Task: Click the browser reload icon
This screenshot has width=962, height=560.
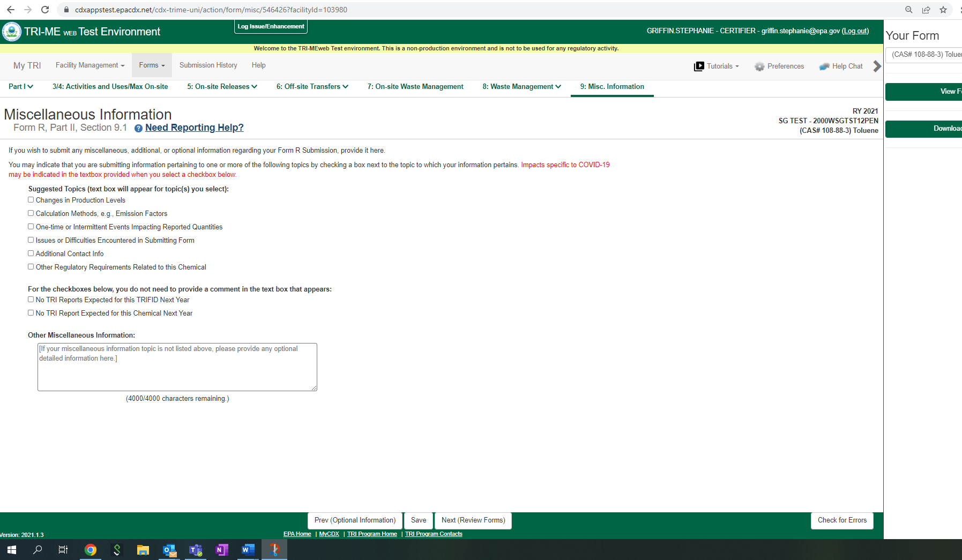Action: 45,10
